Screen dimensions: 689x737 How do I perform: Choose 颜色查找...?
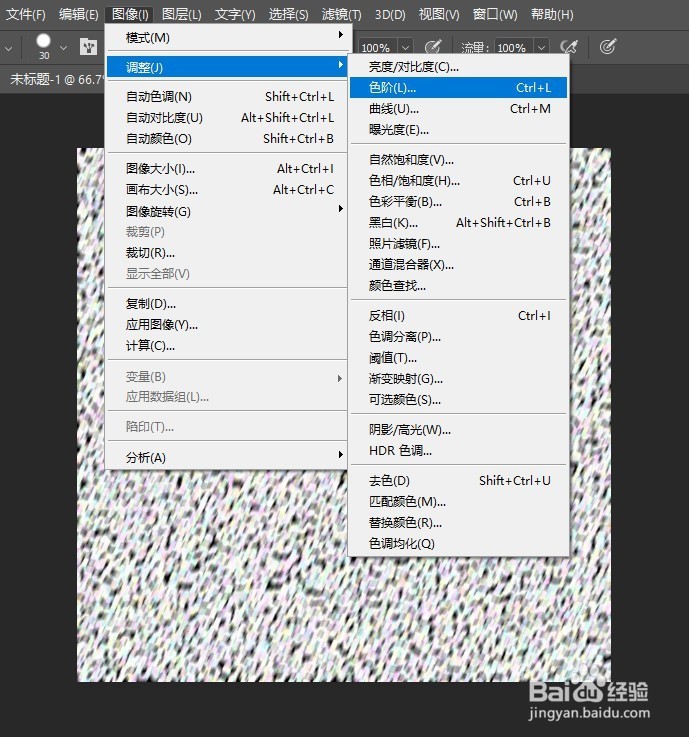coord(458,285)
